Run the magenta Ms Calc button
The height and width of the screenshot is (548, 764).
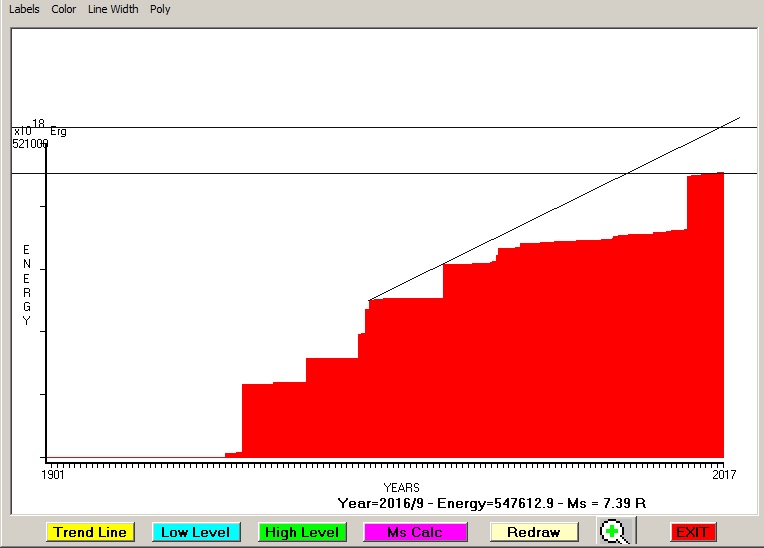pos(415,532)
